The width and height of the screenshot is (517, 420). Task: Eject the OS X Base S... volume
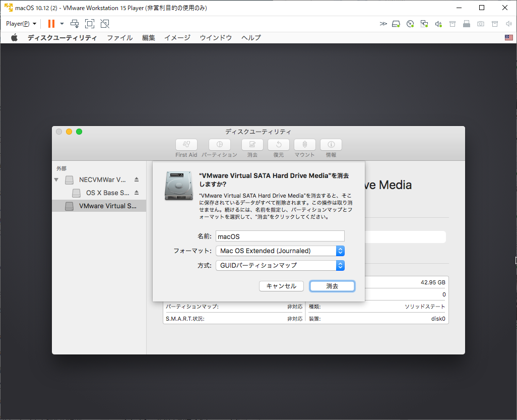click(137, 193)
